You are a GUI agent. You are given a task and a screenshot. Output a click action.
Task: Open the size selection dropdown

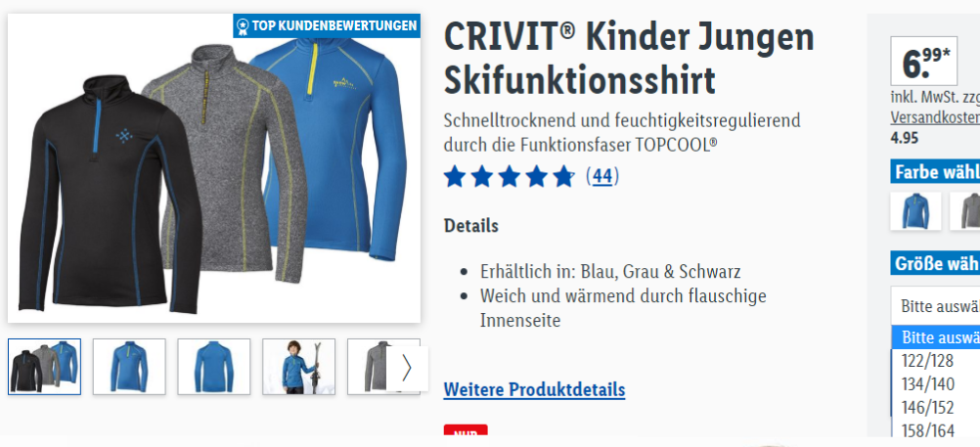point(936,306)
